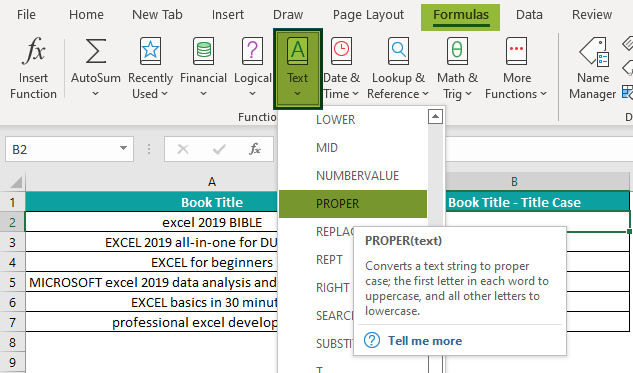Open the Recently Used functions list
This screenshot has height=373, width=633.
150,68
